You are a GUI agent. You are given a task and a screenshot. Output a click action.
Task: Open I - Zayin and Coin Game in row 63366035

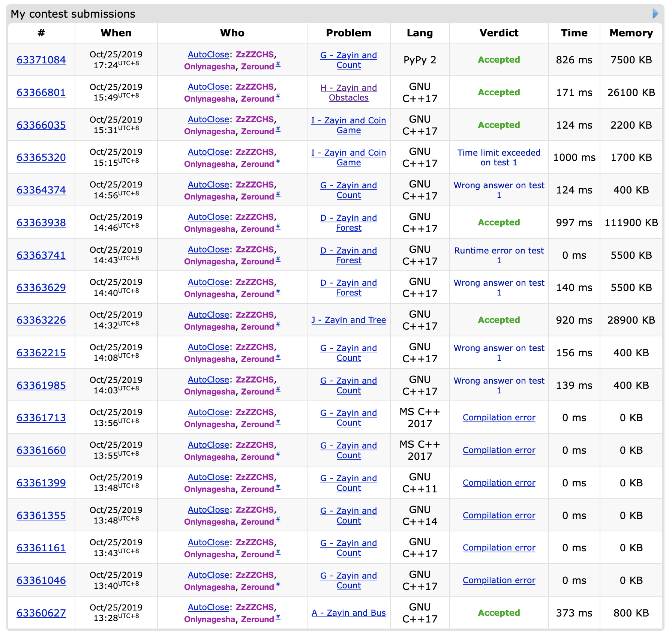348,125
